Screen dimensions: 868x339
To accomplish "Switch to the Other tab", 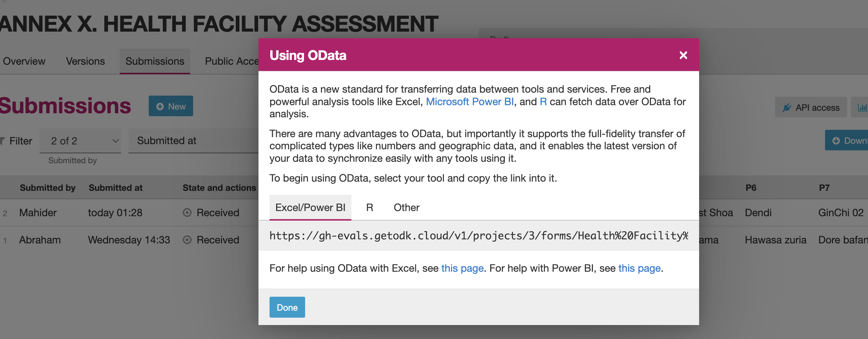I will pos(406,207).
